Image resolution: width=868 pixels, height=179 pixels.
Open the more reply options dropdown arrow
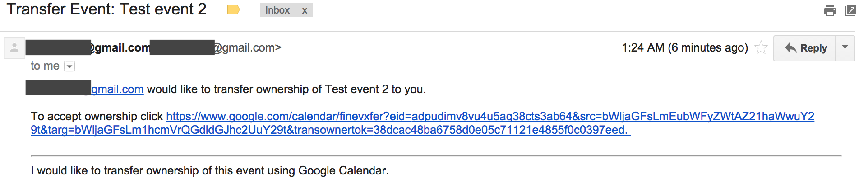[845, 47]
